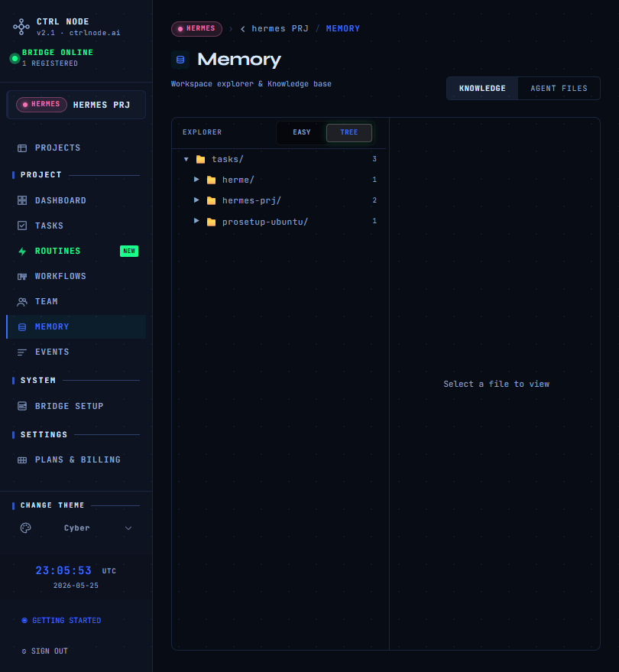Open the Routines page
619x672 pixels.
(76, 252)
